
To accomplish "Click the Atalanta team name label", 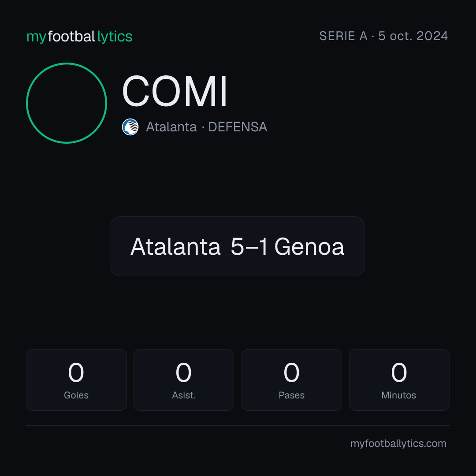I will (171, 127).
